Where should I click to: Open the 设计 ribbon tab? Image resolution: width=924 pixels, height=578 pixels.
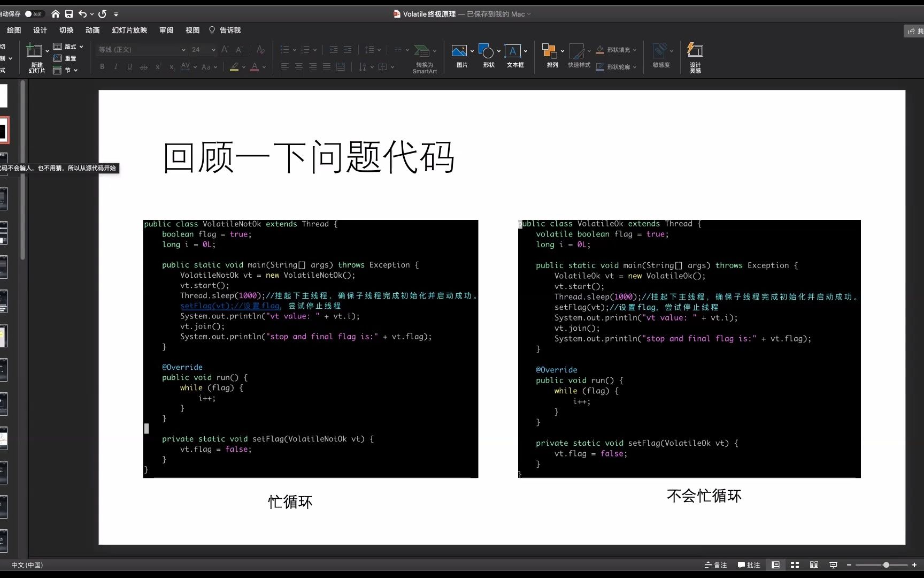point(40,30)
